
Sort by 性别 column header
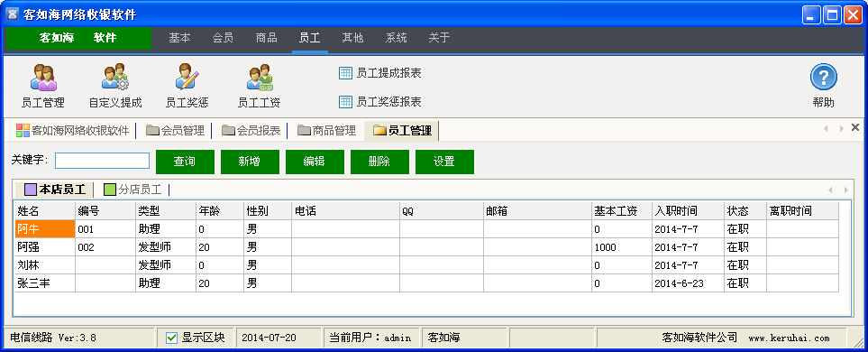(268, 211)
